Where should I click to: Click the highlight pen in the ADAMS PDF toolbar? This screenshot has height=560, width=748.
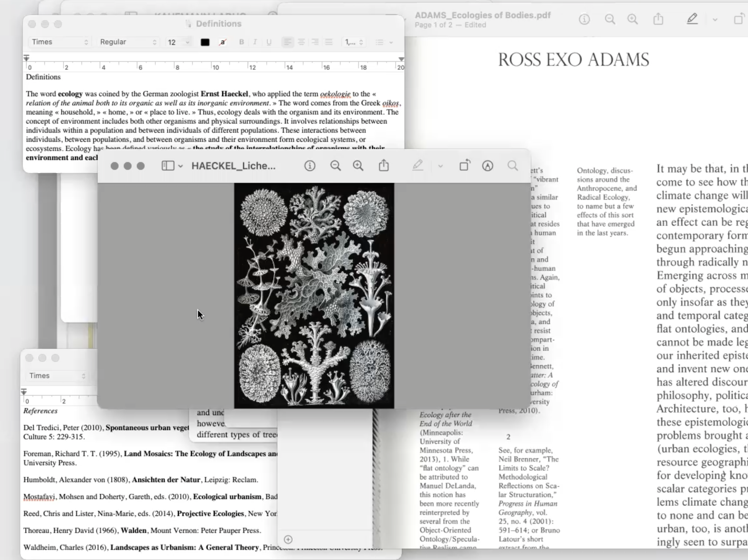click(692, 19)
